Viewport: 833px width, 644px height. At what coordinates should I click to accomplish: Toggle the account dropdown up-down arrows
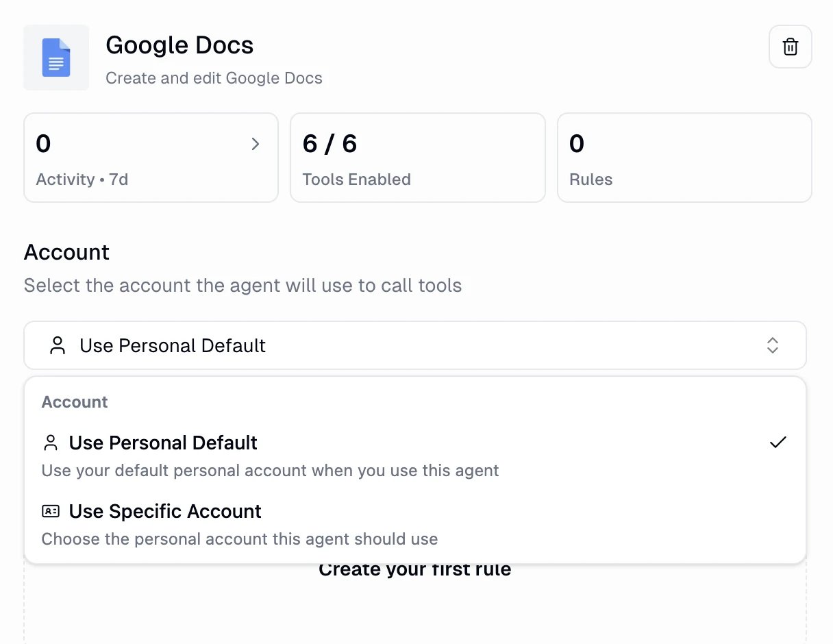[x=772, y=345]
